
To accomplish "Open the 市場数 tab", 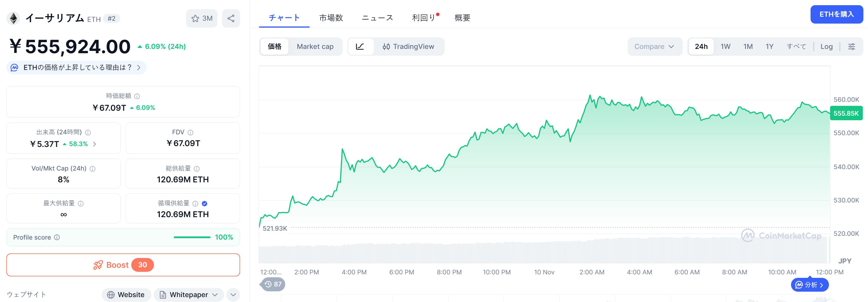I will [331, 18].
